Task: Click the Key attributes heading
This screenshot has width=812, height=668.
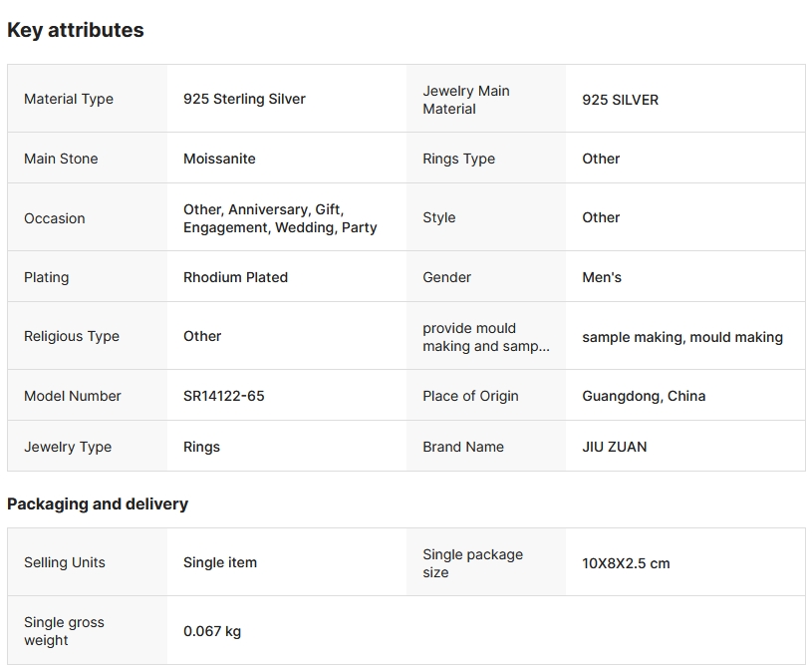Action: click(x=76, y=30)
